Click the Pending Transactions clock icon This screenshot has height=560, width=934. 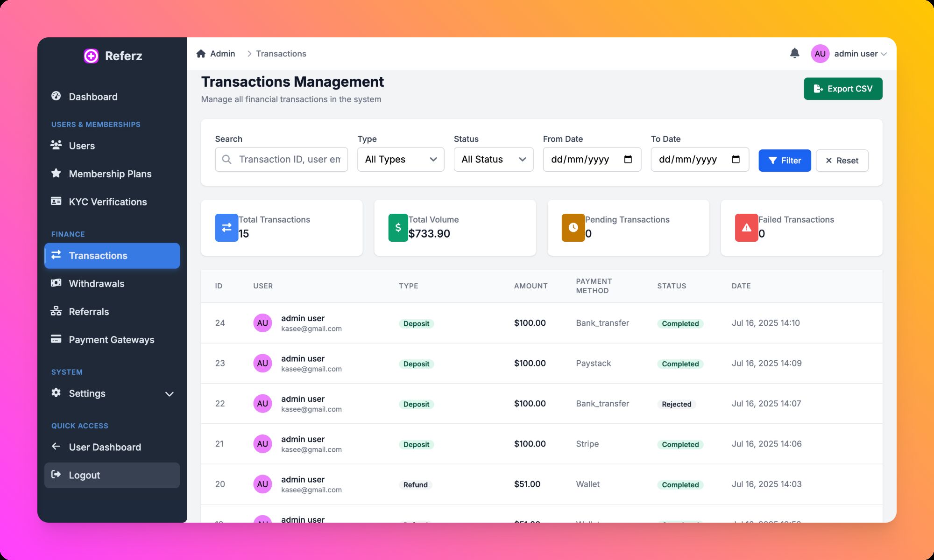(573, 227)
